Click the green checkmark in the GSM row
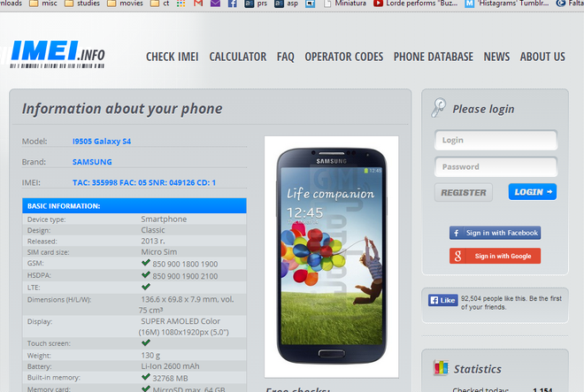 146,263
